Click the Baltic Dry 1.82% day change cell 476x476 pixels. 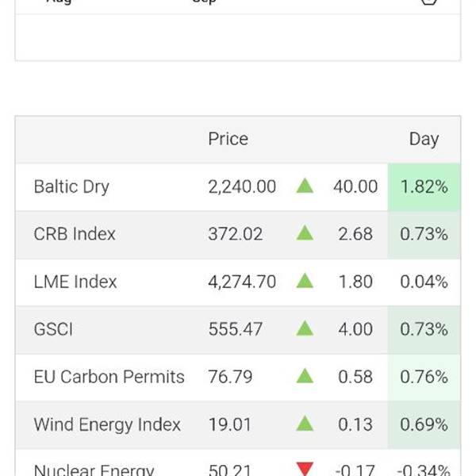pos(424,187)
